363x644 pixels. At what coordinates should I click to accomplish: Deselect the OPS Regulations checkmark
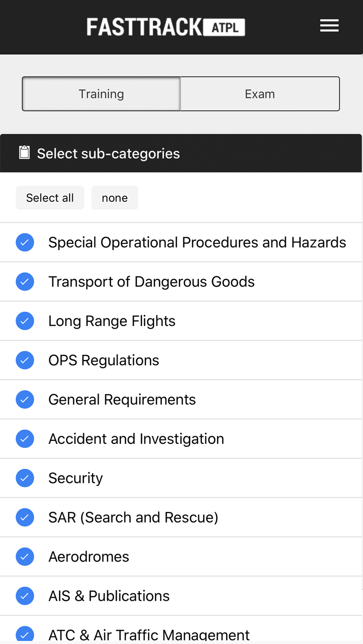point(25,360)
